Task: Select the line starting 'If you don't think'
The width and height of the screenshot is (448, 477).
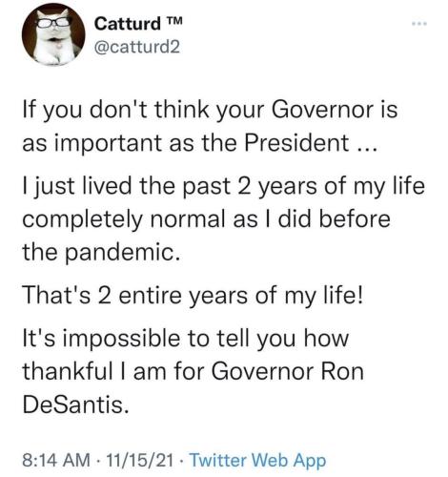Action: coord(210,110)
